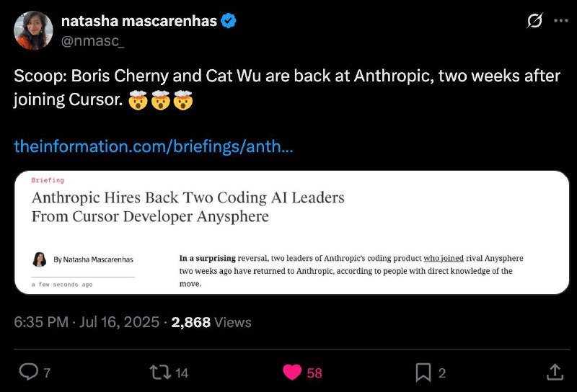Click the Briefing label in card
Image resolution: width=577 pixels, height=392 pixels.
click(x=48, y=180)
